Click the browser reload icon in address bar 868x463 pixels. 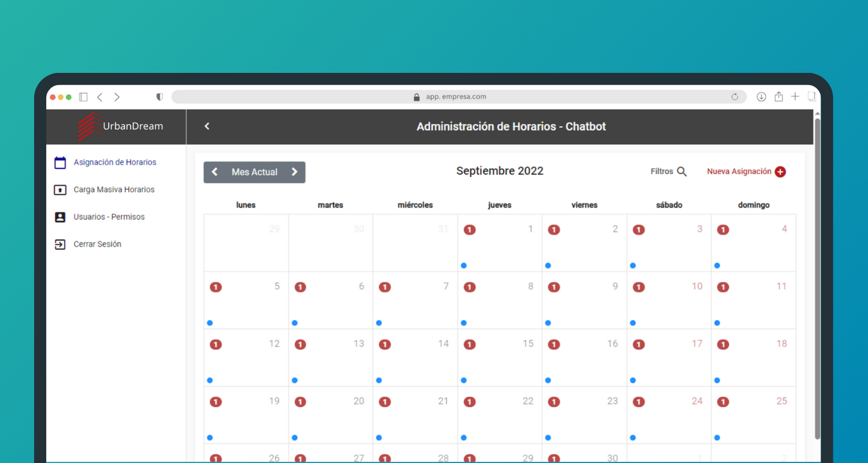coord(735,97)
